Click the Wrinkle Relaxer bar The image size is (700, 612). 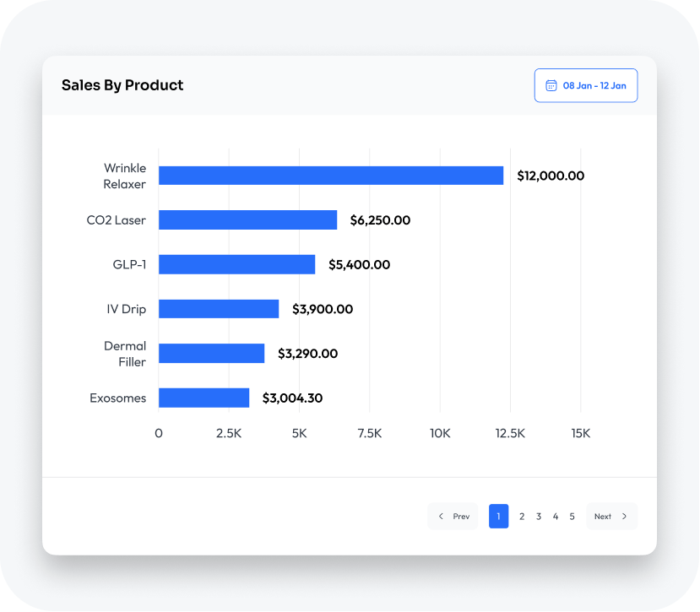pos(330,176)
